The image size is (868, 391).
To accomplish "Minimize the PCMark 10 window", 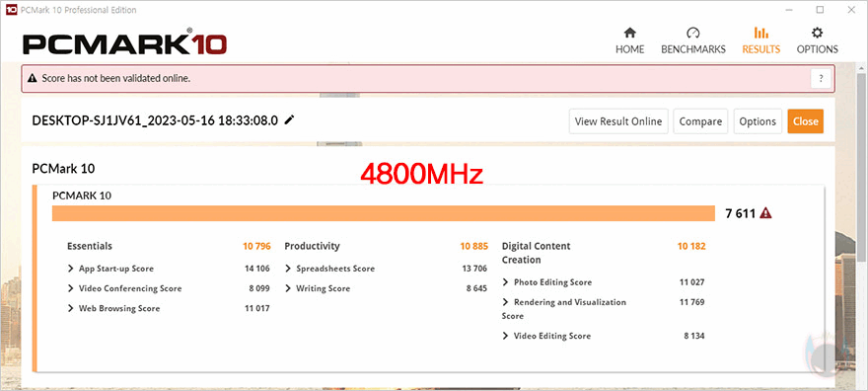I will (790, 10).
